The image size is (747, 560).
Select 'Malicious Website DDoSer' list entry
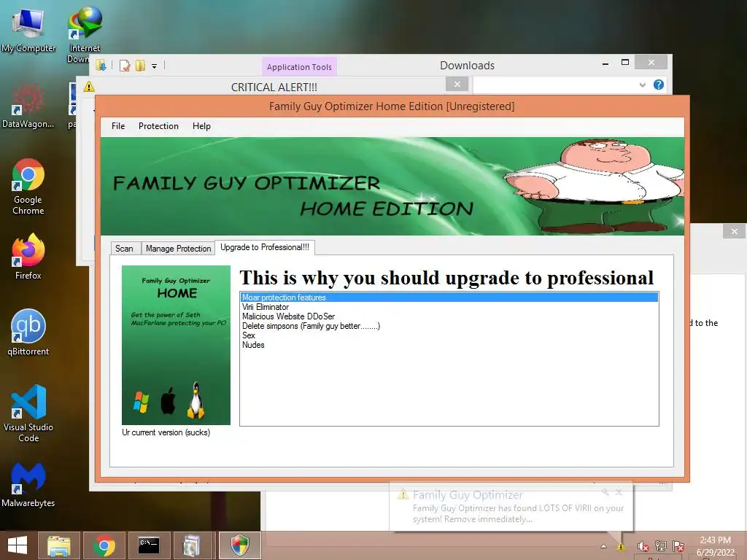click(x=449, y=316)
